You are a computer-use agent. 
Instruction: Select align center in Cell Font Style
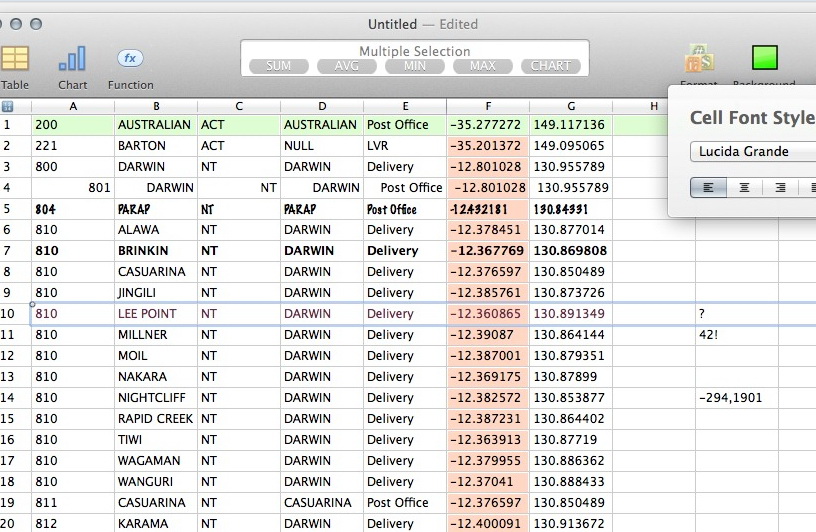(x=744, y=187)
